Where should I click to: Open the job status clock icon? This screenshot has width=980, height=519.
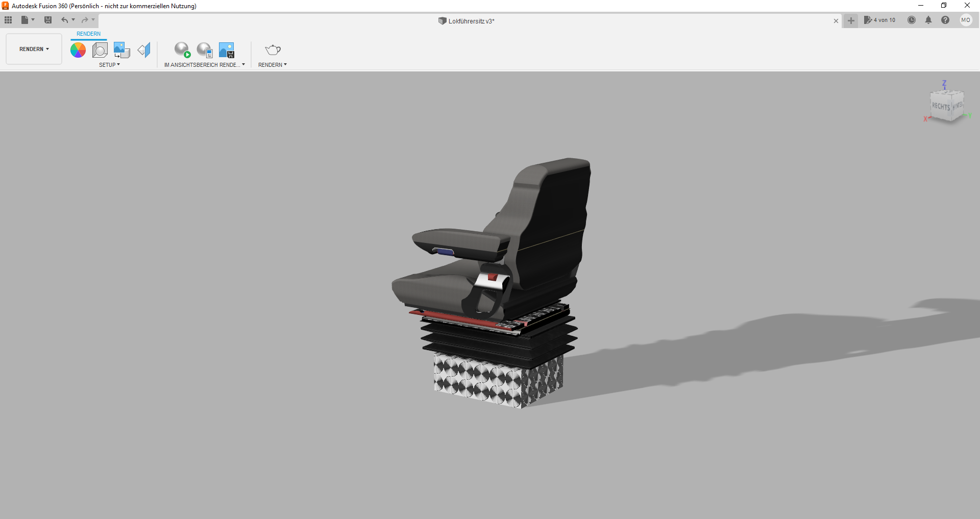(912, 20)
